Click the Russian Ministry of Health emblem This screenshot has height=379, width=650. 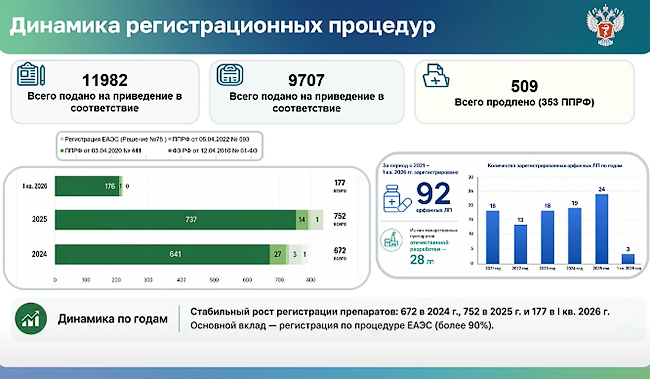[605, 26]
